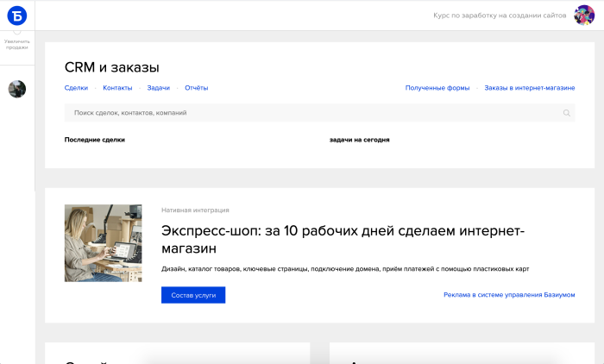Open 'Увеличить продажи' sidebar item
The image size is (604, 364).
[17, 43]
